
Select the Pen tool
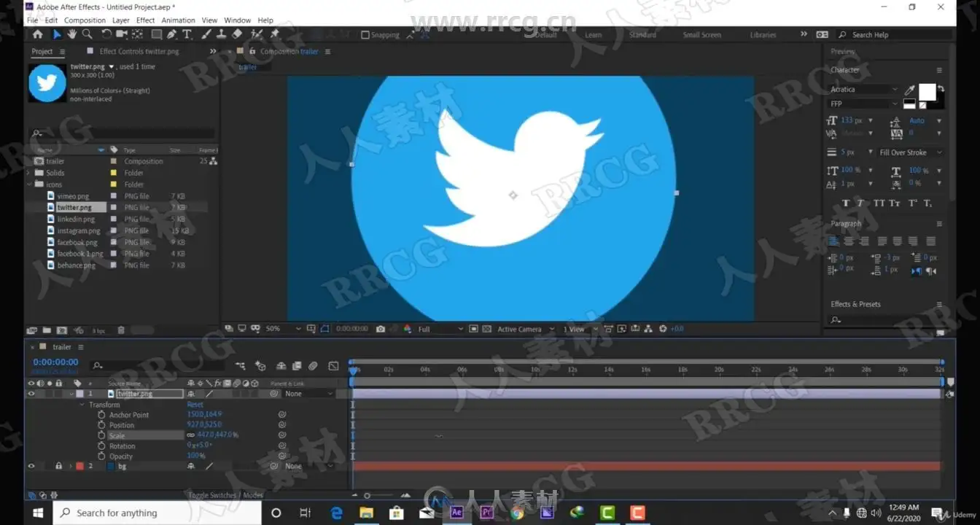[x=171, y=34]
